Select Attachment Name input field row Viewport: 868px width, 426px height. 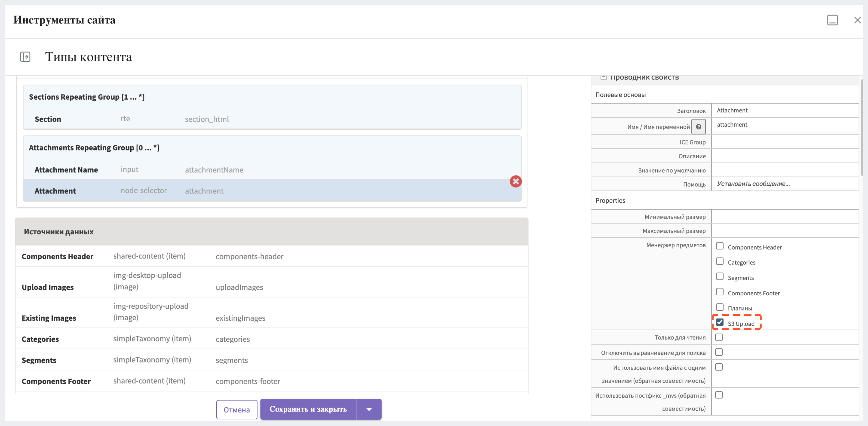[x=272, y=170]
